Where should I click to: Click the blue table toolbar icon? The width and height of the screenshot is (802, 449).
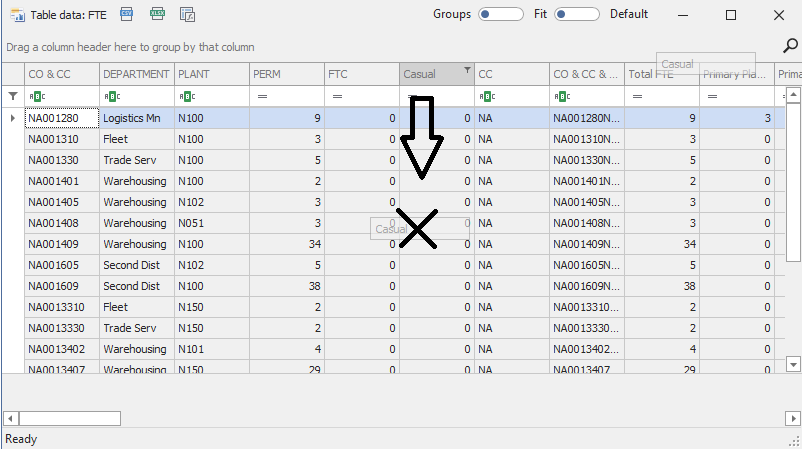tap(127, 14)
